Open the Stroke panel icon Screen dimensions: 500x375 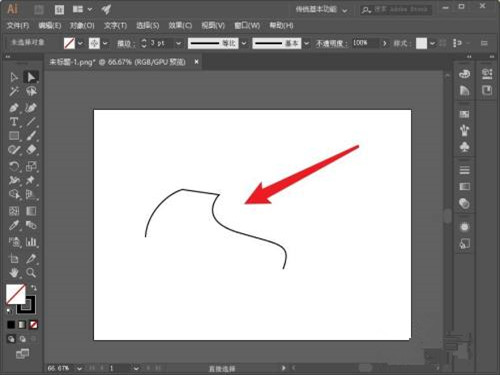pyautogui.click(x=464, y=170)
